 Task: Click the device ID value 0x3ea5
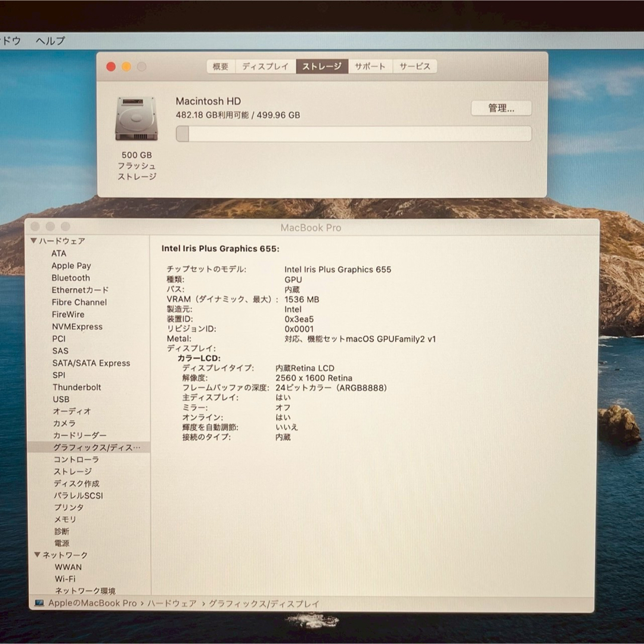[299, 319]
